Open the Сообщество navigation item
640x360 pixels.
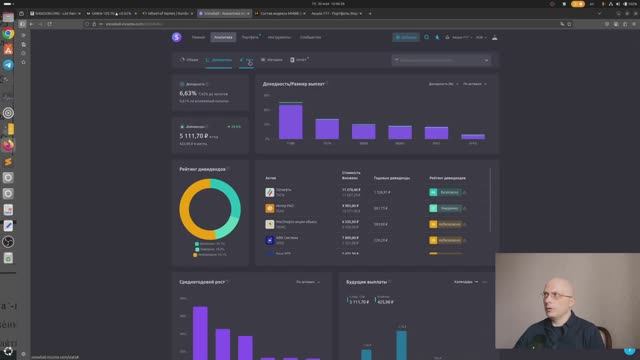click(x=310, y=37)
